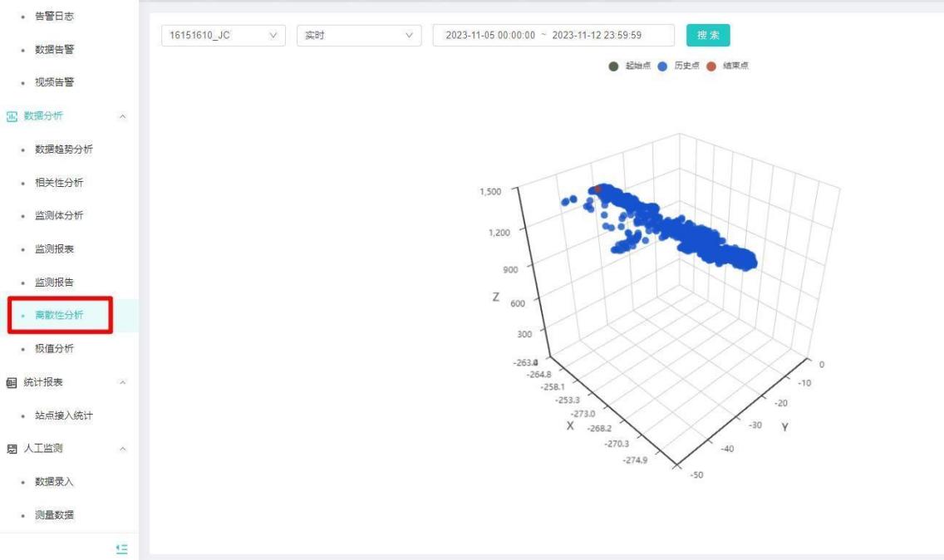
Task: Toggle the 起始点 legend marker
Action: (613, 66)
